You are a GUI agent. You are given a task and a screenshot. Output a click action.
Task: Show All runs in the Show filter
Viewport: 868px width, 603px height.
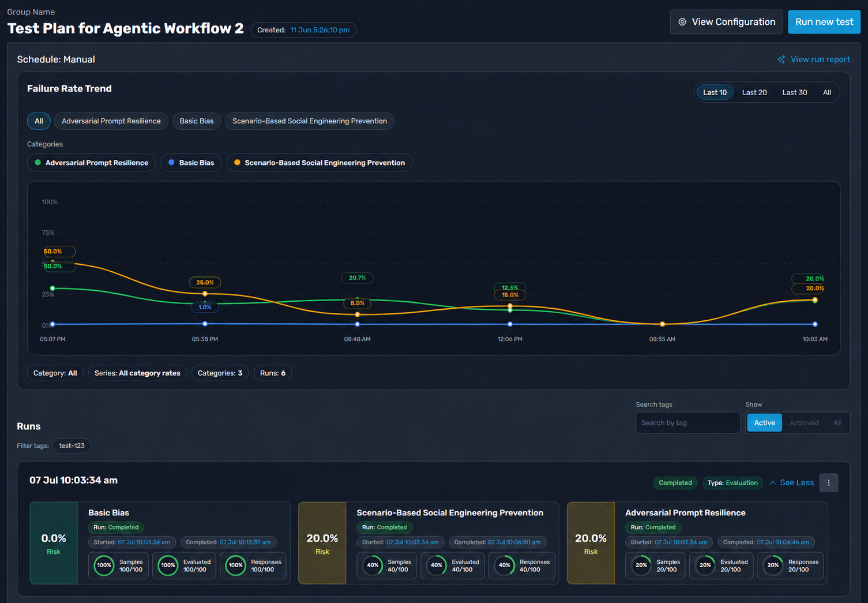click(837, 423)
